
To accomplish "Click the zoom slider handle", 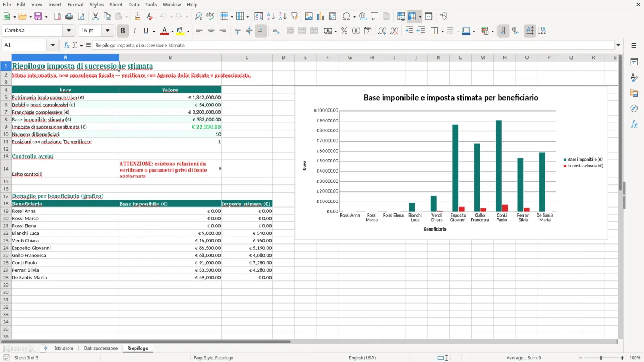I will coord(601,358).
